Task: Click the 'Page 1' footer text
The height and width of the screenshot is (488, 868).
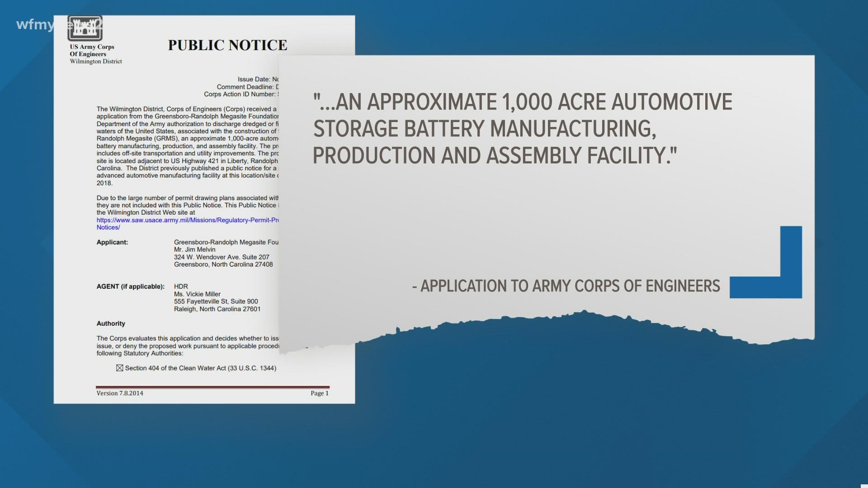Action: (x=320, y=393)
